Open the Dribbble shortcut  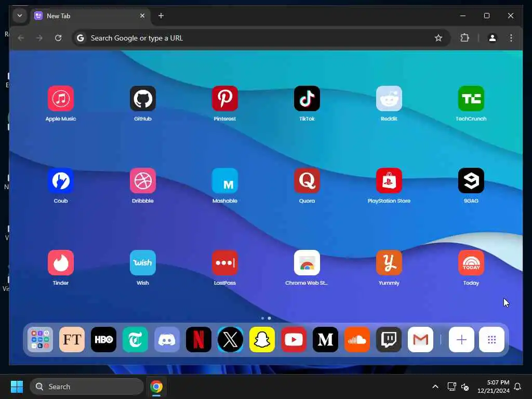(143, 181)
